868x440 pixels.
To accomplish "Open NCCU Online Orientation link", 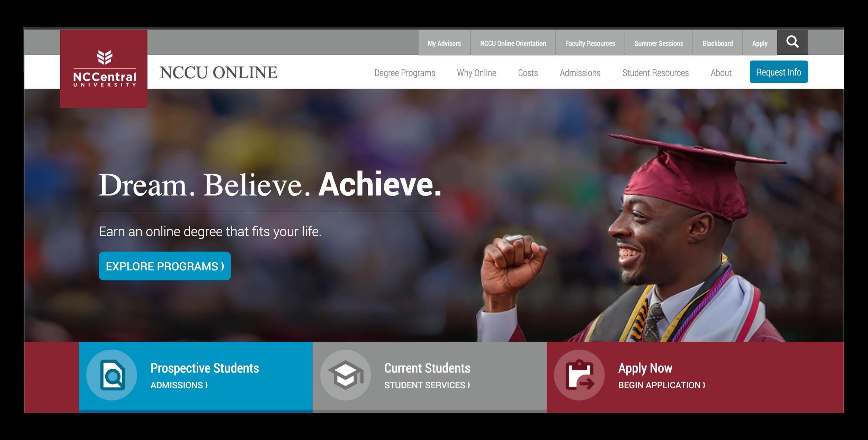I will pyautogui.click(x=513, y=43).
